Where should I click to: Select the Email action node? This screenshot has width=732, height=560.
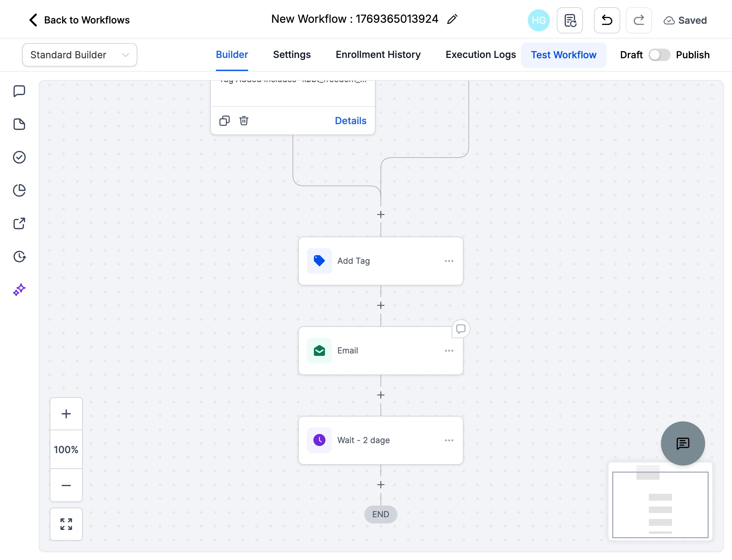click(381, 351)
